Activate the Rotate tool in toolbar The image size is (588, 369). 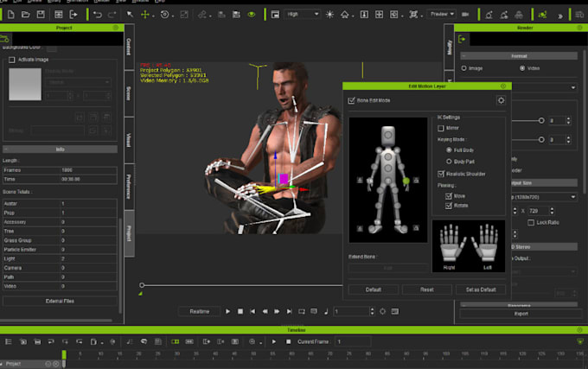click(x=164, y=15)
